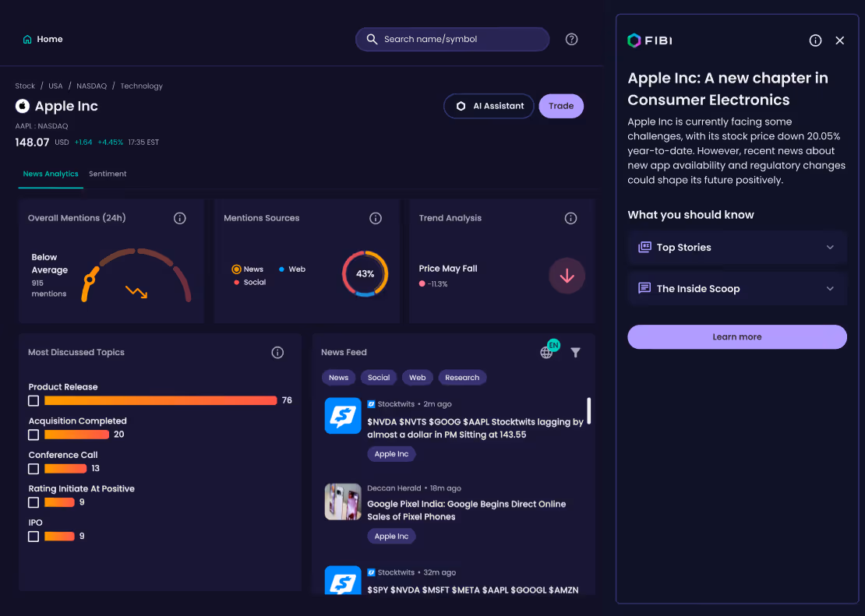Click the Acquisition Completed topic bar
The image size is (865, 616).
[x=76, y=435]
